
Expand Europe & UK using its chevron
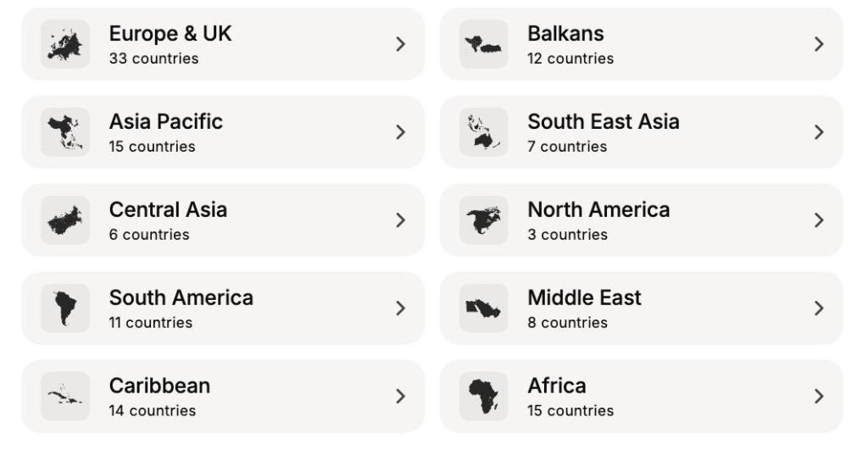click(x=401, y=44)
